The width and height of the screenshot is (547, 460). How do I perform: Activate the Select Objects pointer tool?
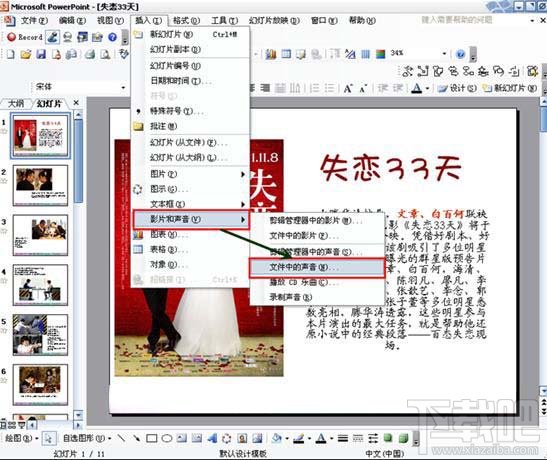coord(48,438)
